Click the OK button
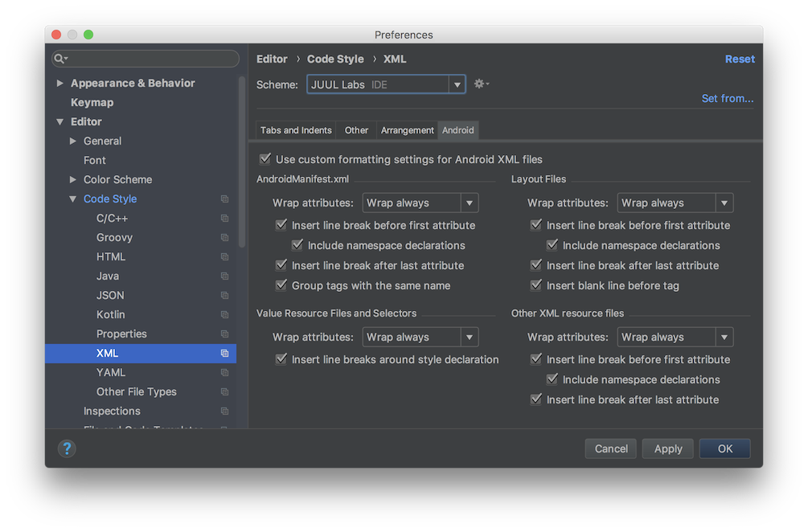Viewport: 808px width, 532px height. pos(725,448)
